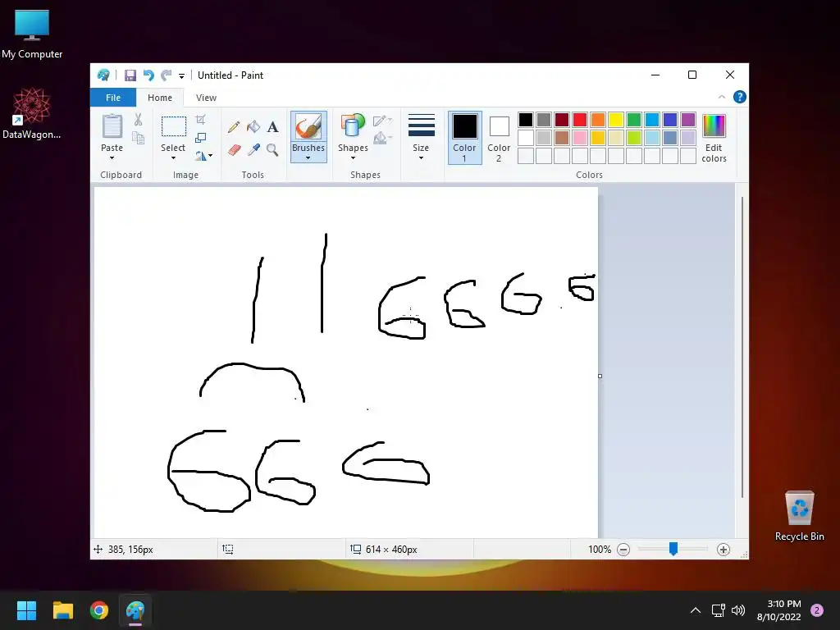
Task: Click the network icon in system tray
Action: pos(718,610)
